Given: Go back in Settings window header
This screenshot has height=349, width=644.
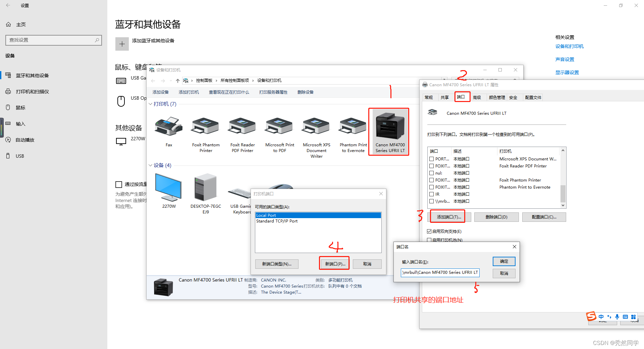Looking at the screenshot, I should pyautogui.click(x=8, y=5).
